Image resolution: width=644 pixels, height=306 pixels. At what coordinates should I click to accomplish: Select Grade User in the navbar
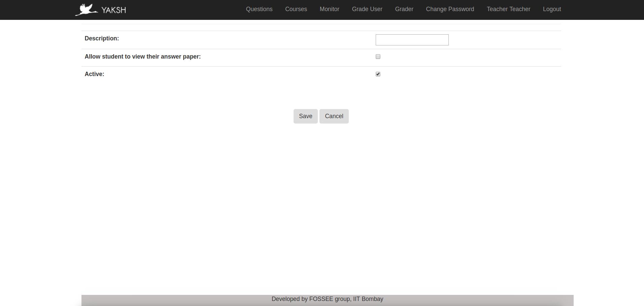367,9
